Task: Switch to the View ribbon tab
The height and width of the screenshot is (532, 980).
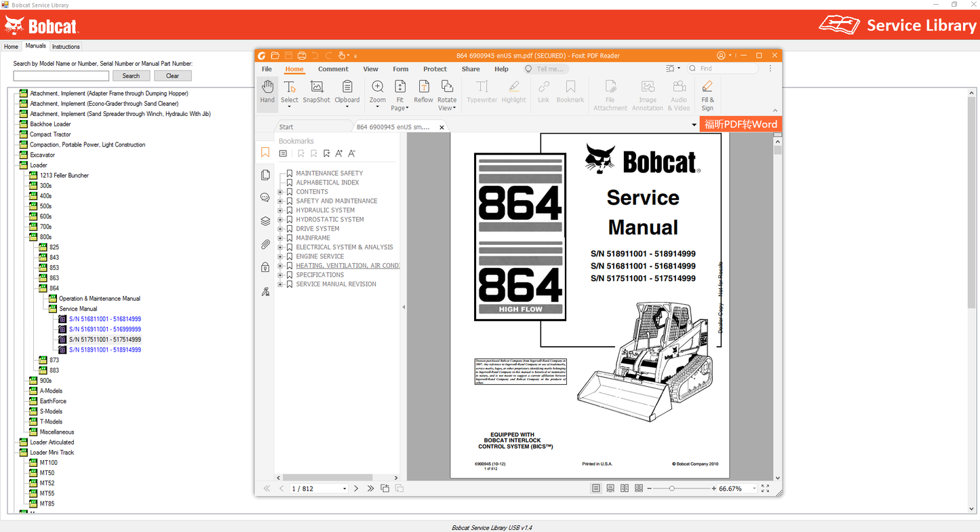Action: click(x=370, y=69)
